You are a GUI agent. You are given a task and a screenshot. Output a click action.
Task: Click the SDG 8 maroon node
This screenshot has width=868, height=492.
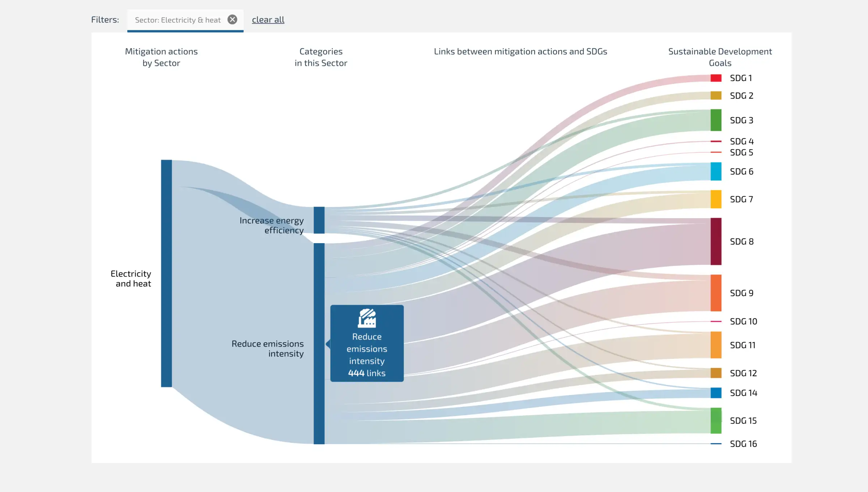click(x=716, y=241)
